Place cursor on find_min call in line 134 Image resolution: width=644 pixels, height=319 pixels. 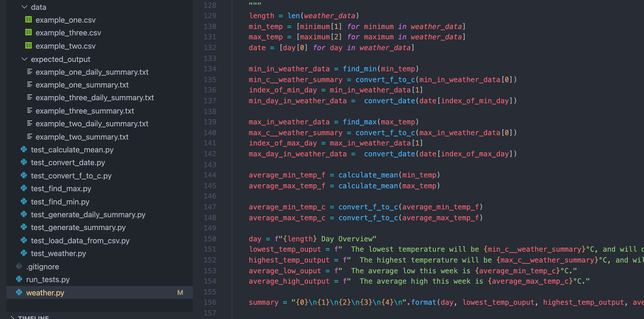[359, 69]
